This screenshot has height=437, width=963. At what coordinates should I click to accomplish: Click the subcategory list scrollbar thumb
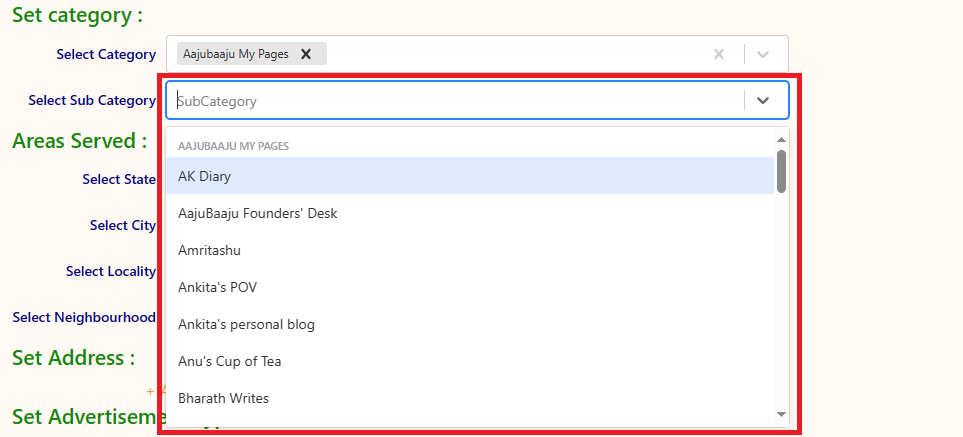781,170
